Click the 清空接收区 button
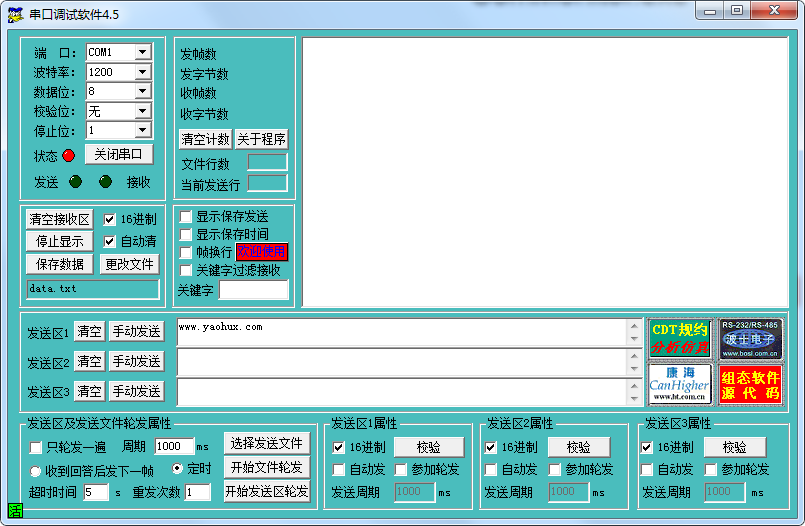The image size is (805, 526). pyautogui.click(x=59, y=219)
